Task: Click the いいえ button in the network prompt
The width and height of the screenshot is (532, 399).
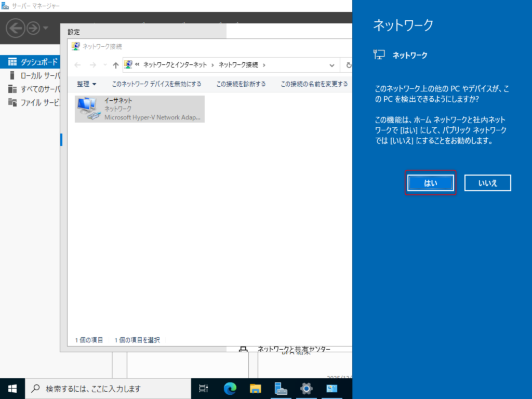Action: coord(487,183)
